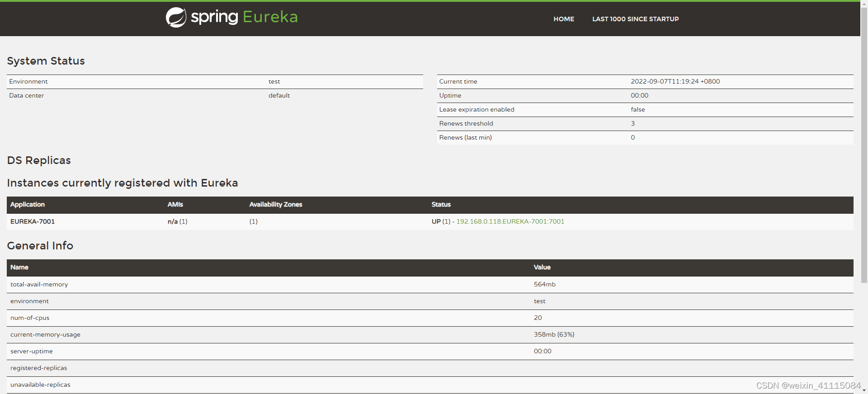Select the Renews (last min) label
The height and width of the screenshot is (394, 868).
click(x=465, y=137)
